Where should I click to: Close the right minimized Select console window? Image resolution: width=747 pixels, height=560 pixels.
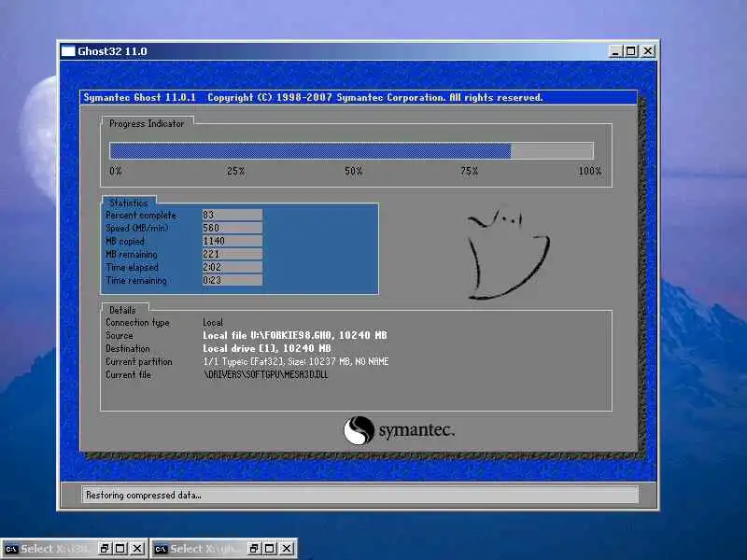point(287,549)
